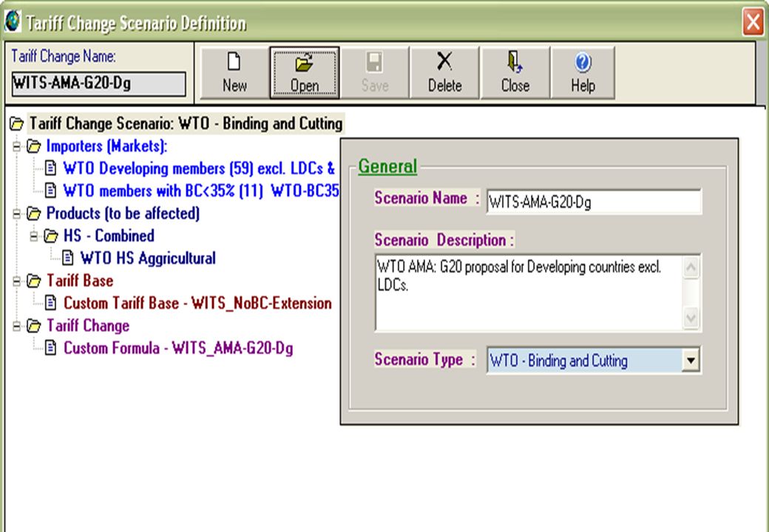The image size is (769, 532).
Task: Select Custom Formula - WITS_AMA-G20-Dg
Action: point(178,348)
